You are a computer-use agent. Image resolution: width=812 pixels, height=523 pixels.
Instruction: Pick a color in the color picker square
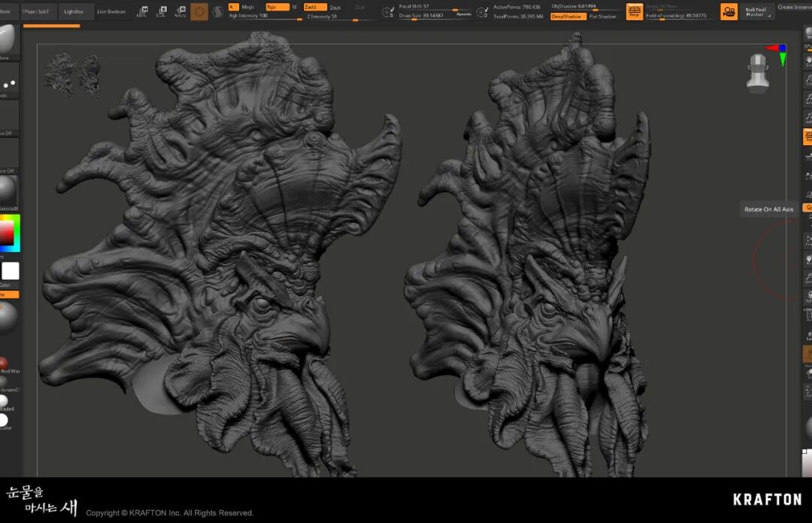point(8,233)
